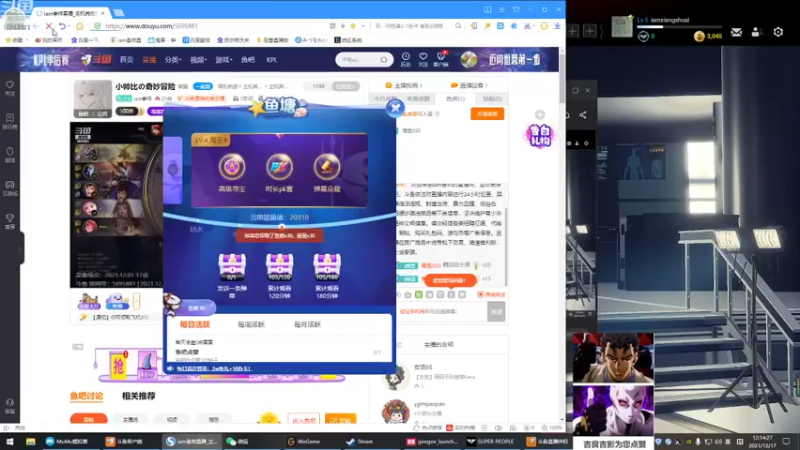The height and width of the screenshot is (450, 800).
Task: Click the browser undo/restore arrow icon
Action: click(62, 26)
